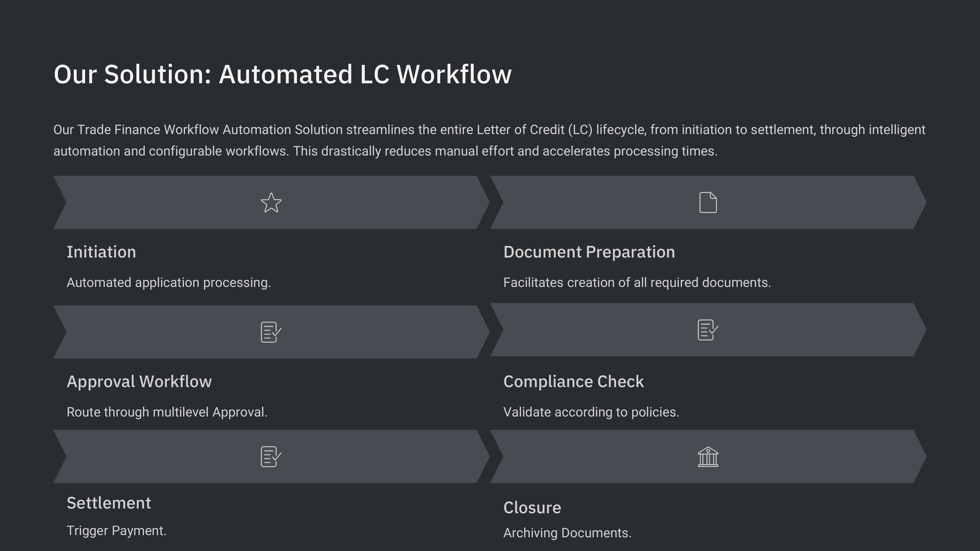Click the Settlement heading
This screenshot has width=980, height=551.
(x=109, y=503)
